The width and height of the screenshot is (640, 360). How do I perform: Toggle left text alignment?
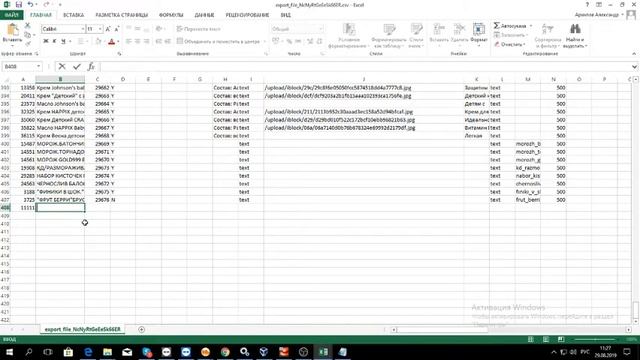click(x=128, y=41)
